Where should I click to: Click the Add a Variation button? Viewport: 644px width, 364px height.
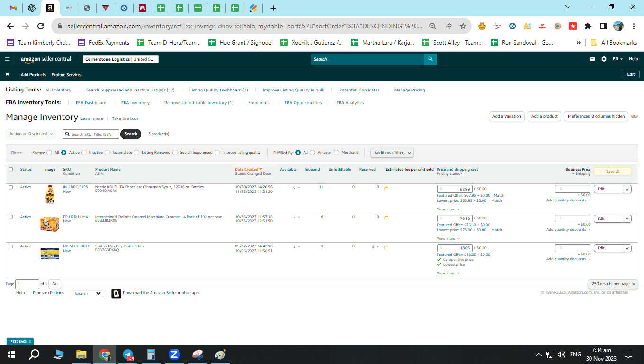506,116
